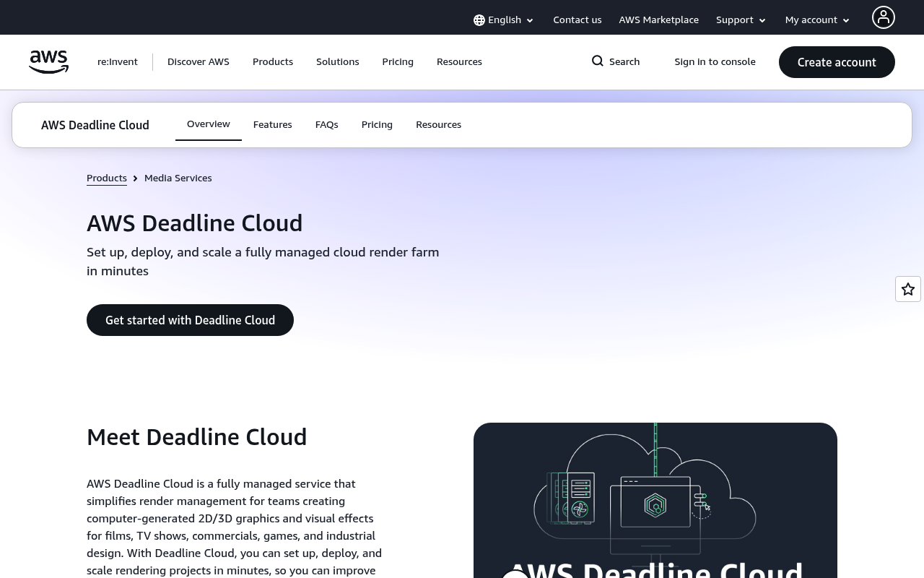Viewport: 924px width, 578px height.
Task: Expand the Support dropdown chevron
Action: 762,20
